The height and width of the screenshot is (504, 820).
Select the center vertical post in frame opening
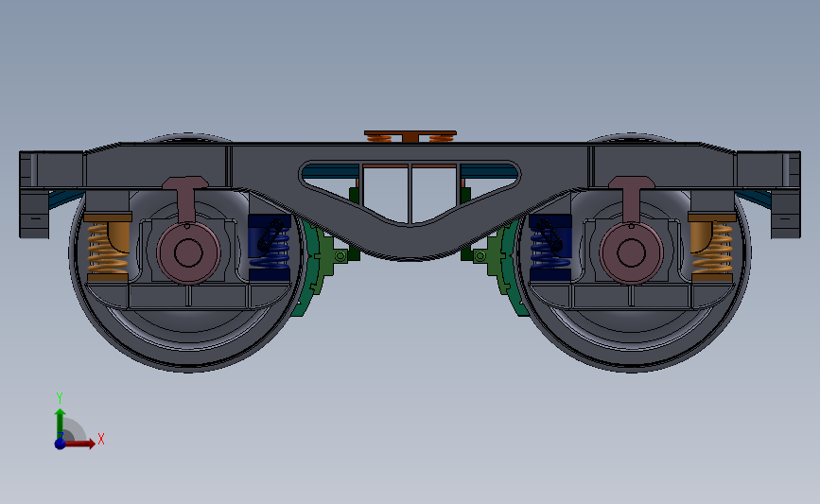(x=410, y=194)
